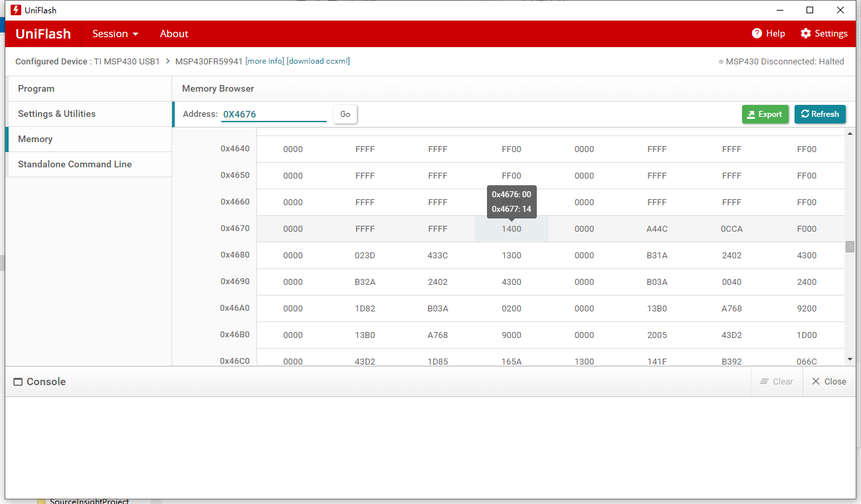Select cell B31A in row 0x4680
The width and height of the screenshot is (861, 504).
tap(657, 256)
